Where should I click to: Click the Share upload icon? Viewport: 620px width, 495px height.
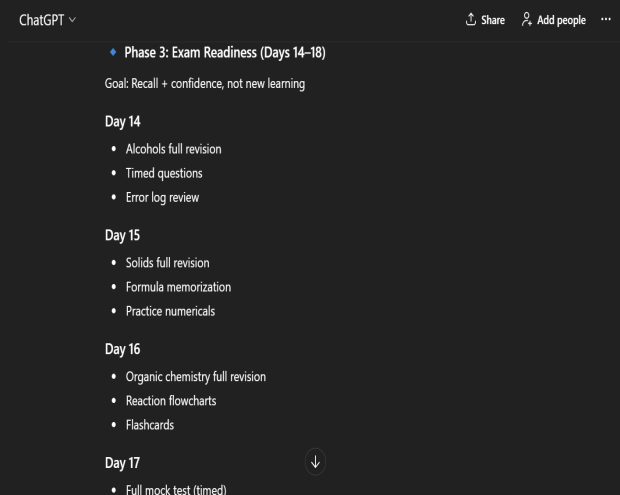[471, 20]
